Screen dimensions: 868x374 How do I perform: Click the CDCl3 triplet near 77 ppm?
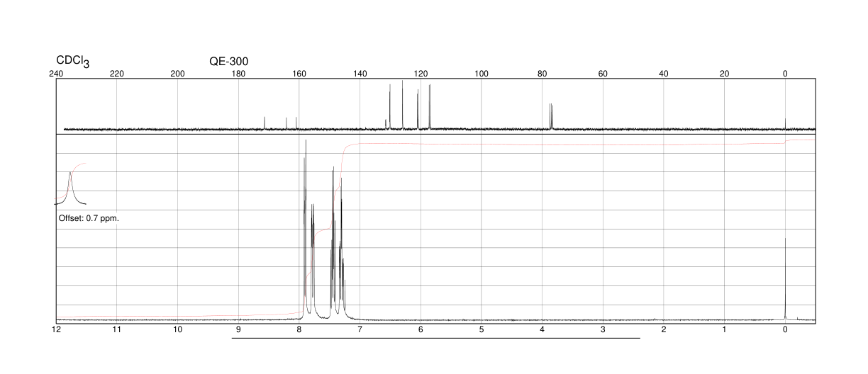[551, 116]
